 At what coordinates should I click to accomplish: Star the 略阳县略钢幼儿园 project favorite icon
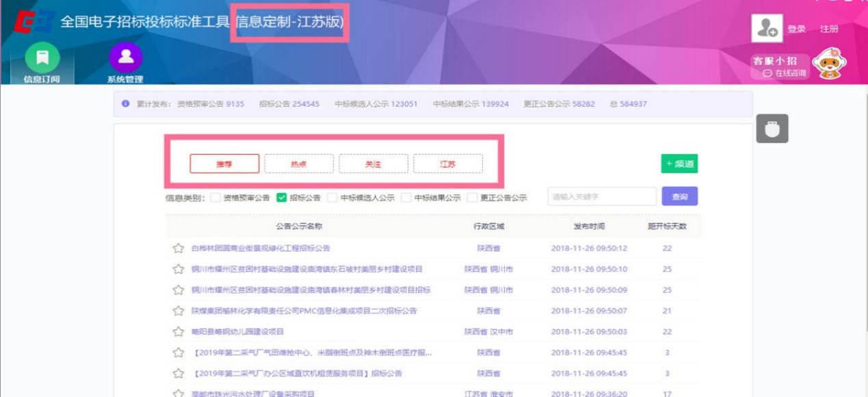tap(176, 330)
